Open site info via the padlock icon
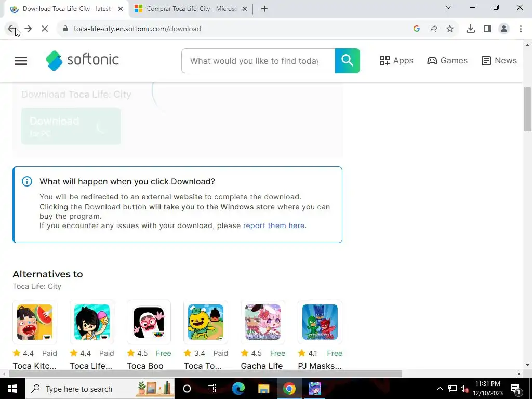This screenshot has width=532, height=399. [x=65, y=29]
